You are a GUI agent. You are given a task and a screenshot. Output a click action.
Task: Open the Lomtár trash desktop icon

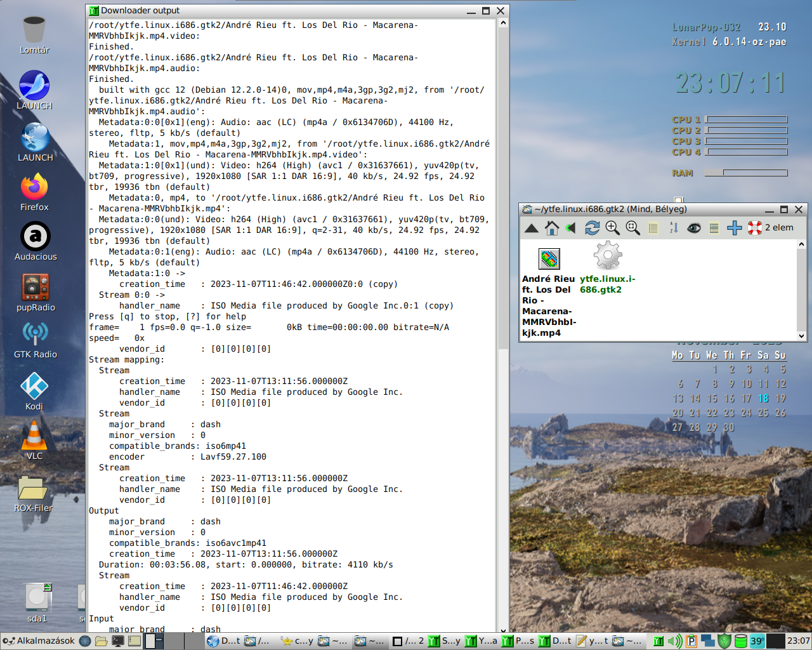34,35
